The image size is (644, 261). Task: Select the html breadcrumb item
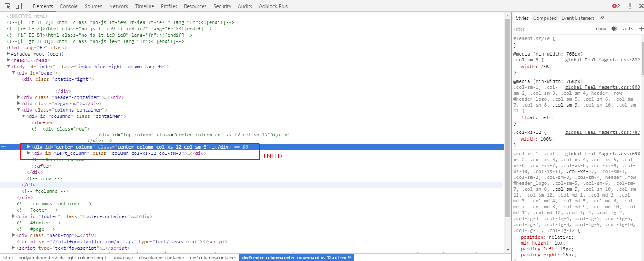coord(8,258)
